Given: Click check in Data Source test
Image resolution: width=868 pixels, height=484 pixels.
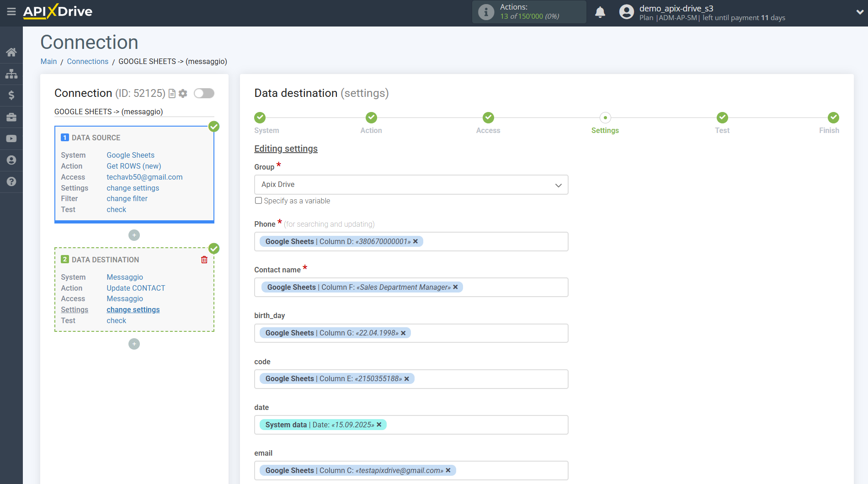Looking at the screenshot, I should click(116, 210).
